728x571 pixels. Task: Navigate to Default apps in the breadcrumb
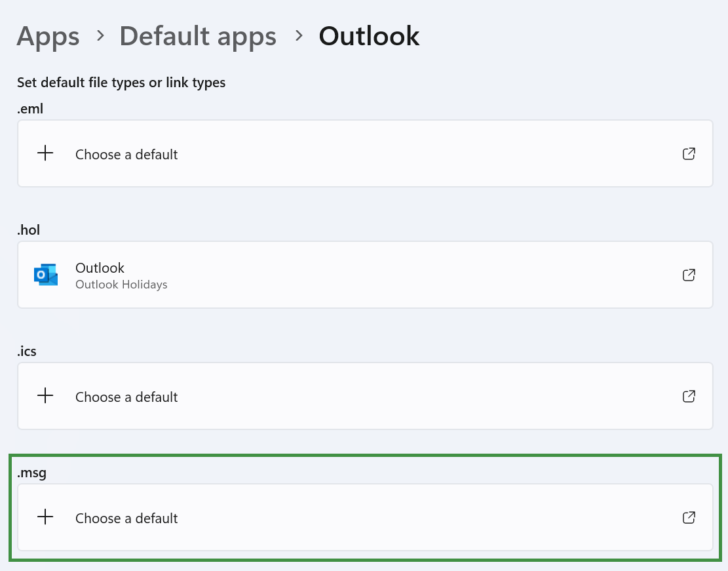click(x=197, y=36)
